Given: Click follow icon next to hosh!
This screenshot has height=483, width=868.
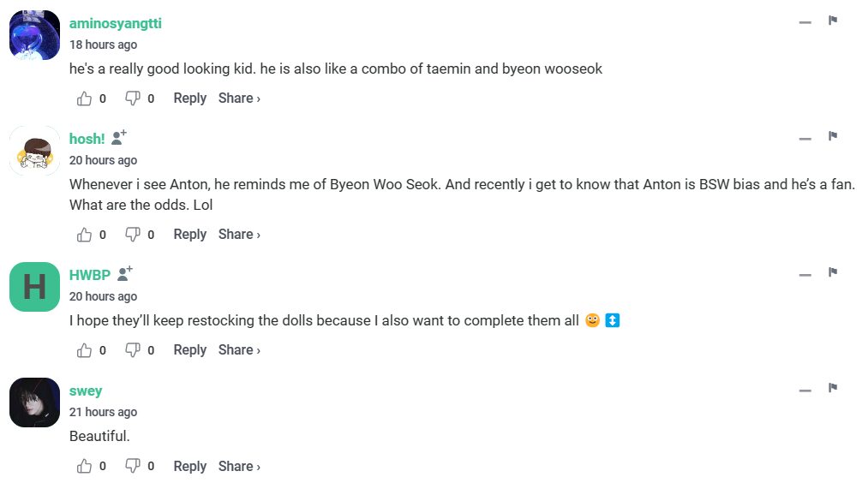Looking at the screenshot, I should tap(119, 137).
